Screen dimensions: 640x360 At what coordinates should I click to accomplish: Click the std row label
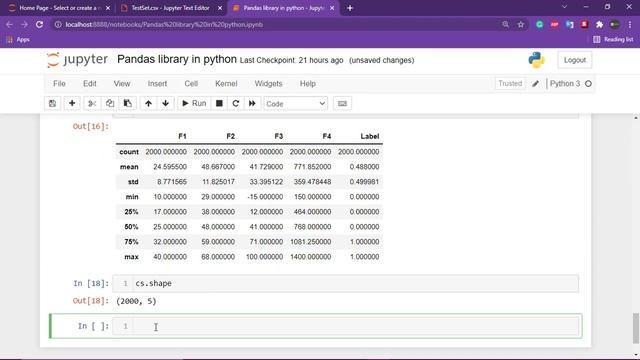[133, 182]
